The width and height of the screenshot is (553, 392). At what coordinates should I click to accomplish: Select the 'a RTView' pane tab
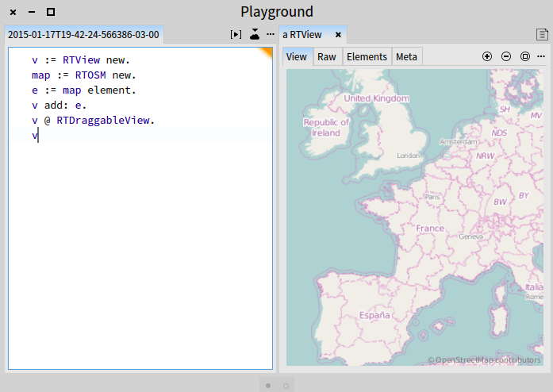tap(303, 35)
